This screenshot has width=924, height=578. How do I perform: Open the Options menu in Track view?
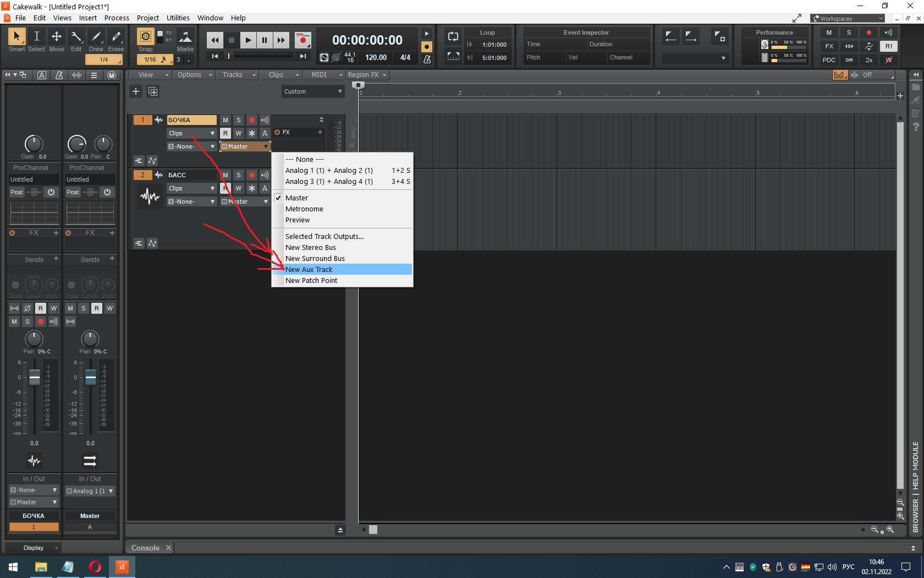(x=194, y=75)
